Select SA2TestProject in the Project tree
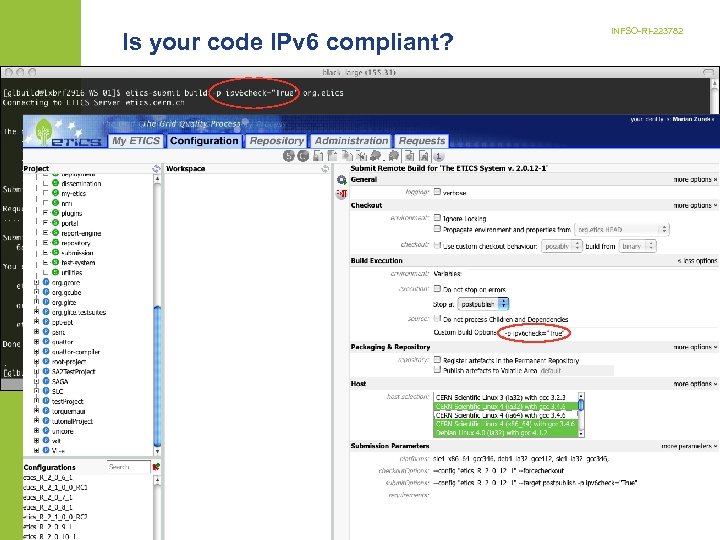The width and height of the screenshot is (720, 540). coord(73,371)
